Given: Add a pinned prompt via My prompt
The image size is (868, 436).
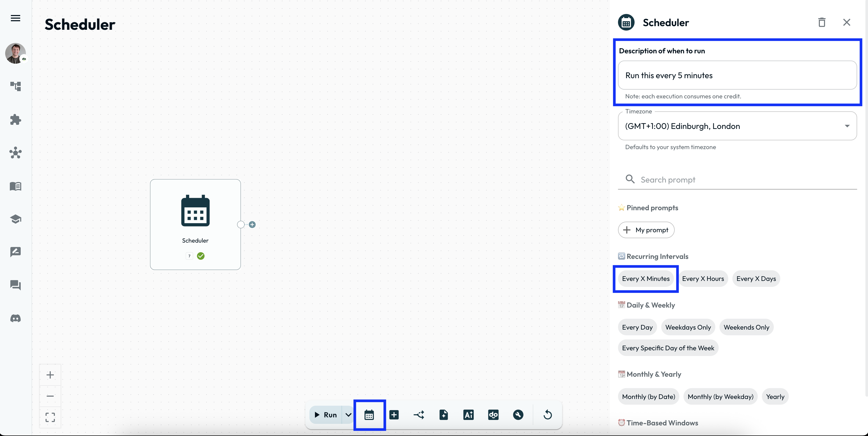Looking at the screenshot, I should [x=646, y=230].
